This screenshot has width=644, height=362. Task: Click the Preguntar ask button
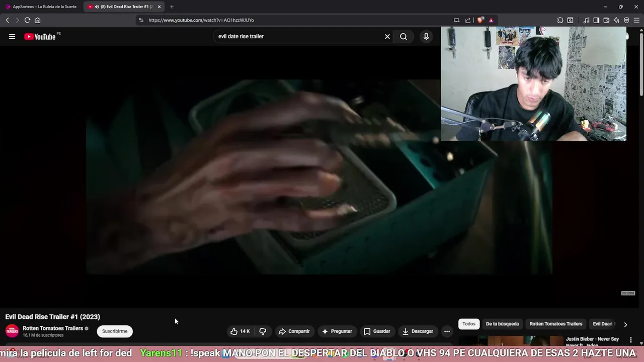tap(337, 331)
